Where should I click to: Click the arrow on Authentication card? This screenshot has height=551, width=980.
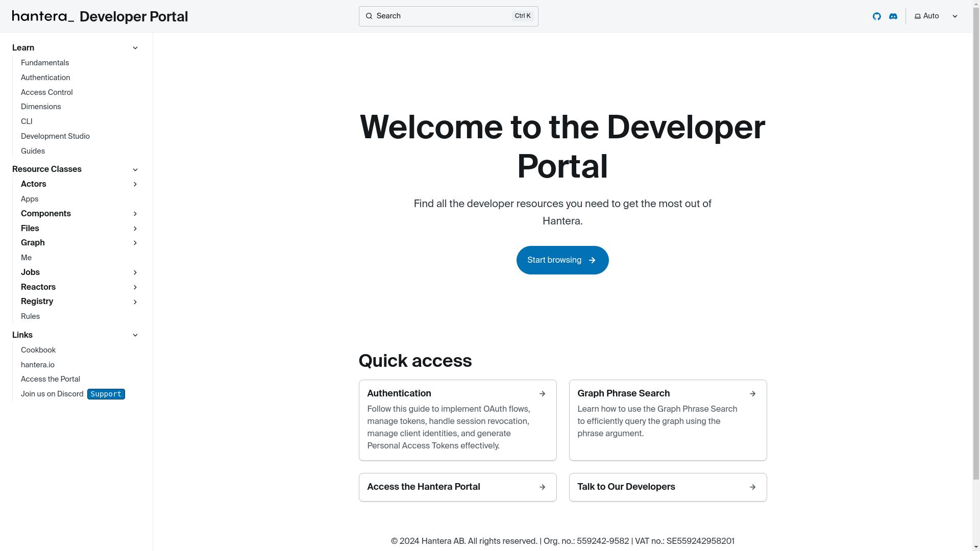(x=543, y=394)
